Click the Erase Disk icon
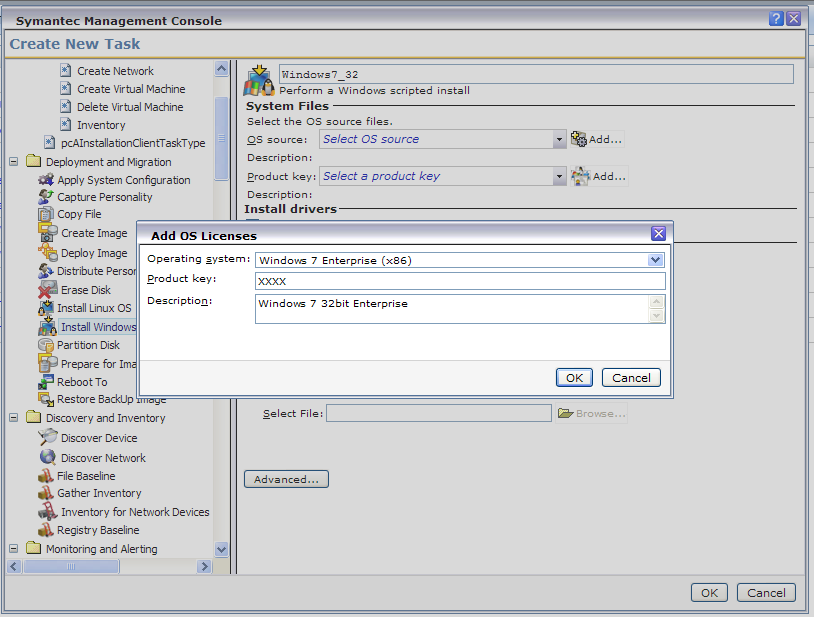This screenshot has width=814, height=617. [x=48, y=290]
